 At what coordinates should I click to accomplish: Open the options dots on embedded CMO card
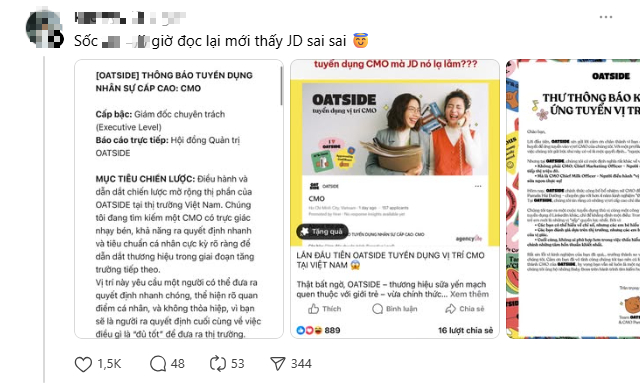pyautogui.click(x=478, y=186)
